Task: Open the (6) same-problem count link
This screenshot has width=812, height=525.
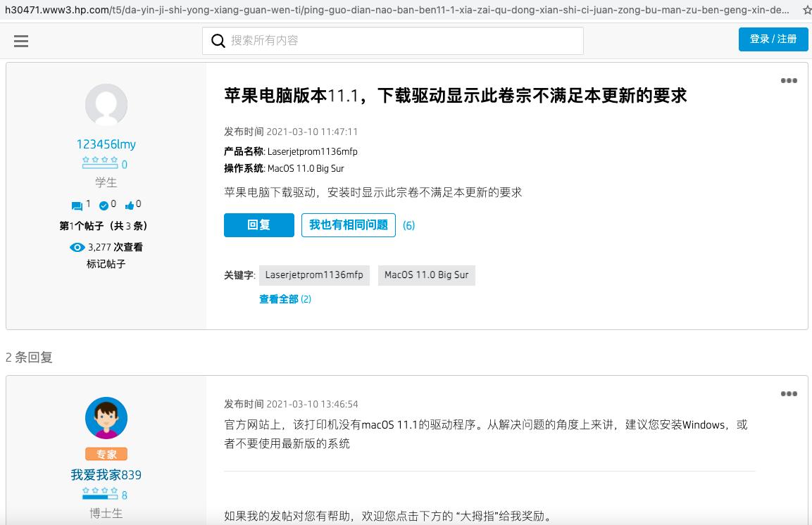Action: 408,226
